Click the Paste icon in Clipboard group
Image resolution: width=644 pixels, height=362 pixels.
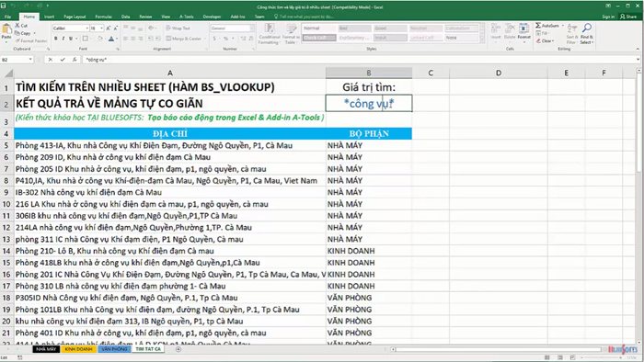point(6,29)
